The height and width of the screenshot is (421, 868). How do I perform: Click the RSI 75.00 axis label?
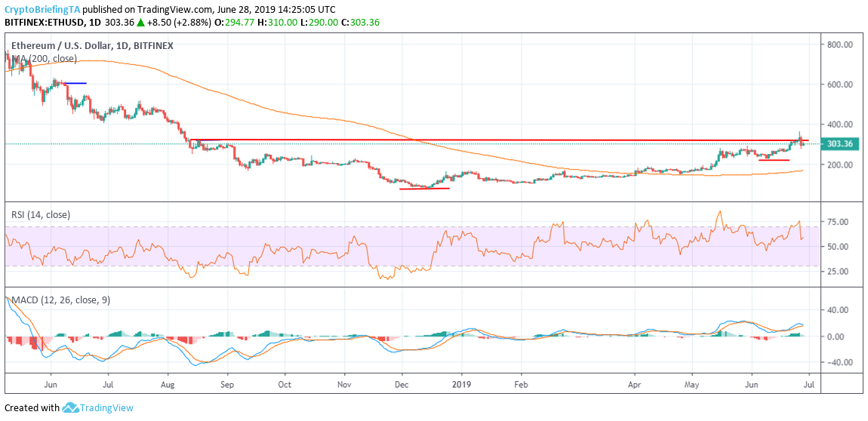tap(838, 222)
